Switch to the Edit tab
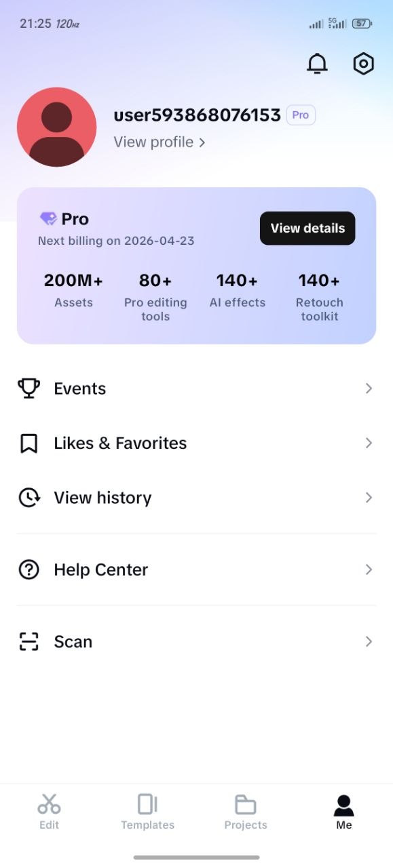Screen dimensions: 393x868 point(49,812)
